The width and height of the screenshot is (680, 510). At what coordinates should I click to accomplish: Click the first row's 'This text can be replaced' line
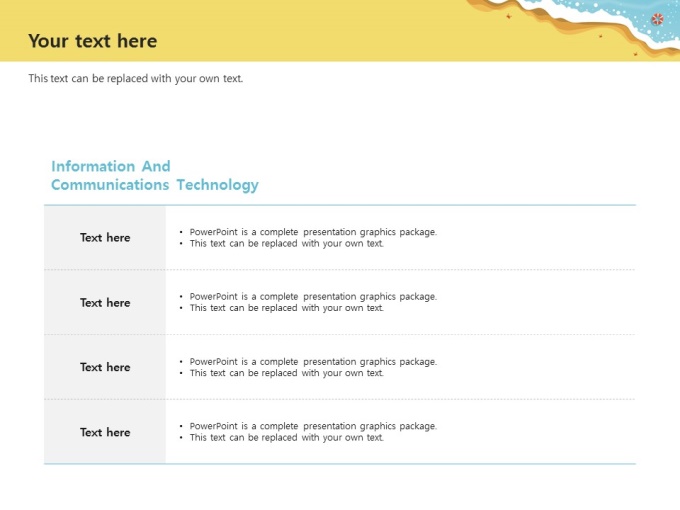(287, 244)
